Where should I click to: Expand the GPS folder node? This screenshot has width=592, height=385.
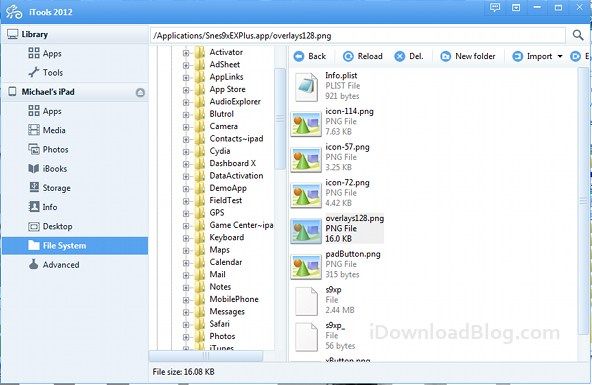click(x=186, y=213)
